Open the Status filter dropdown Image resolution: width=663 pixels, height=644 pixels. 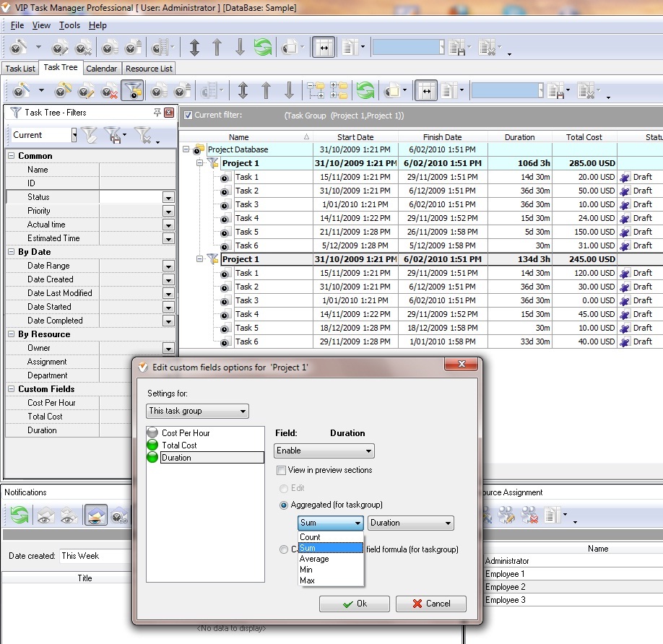pos(168,197)
